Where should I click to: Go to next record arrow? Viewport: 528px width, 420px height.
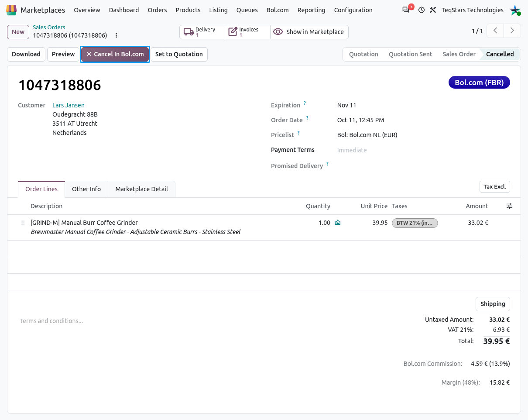pyautogui.click(x=512, y=31)
